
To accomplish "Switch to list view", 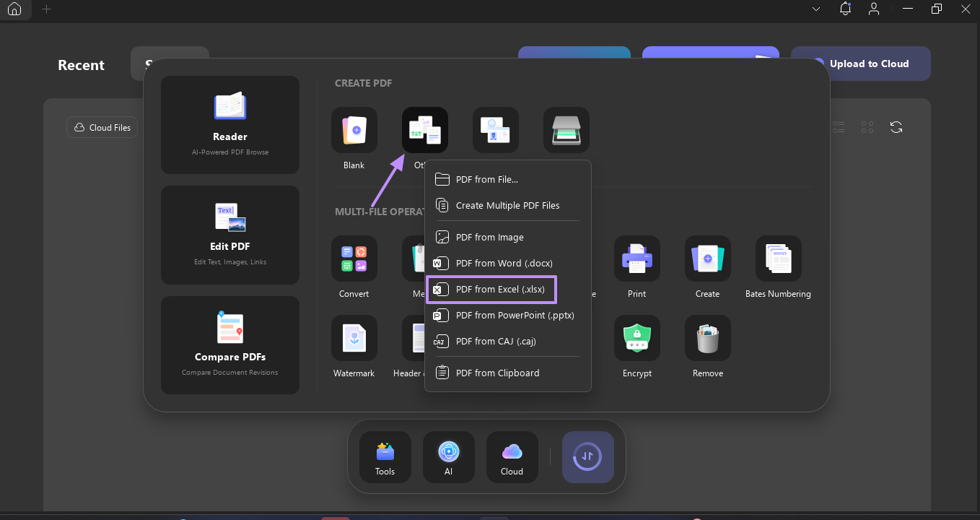I will tap(839, 126).
